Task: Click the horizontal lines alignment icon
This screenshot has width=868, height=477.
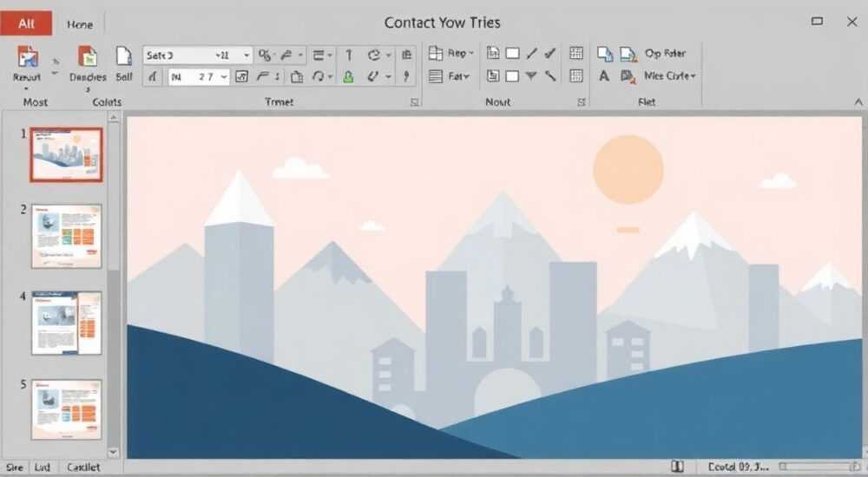Action: (319, 55)
